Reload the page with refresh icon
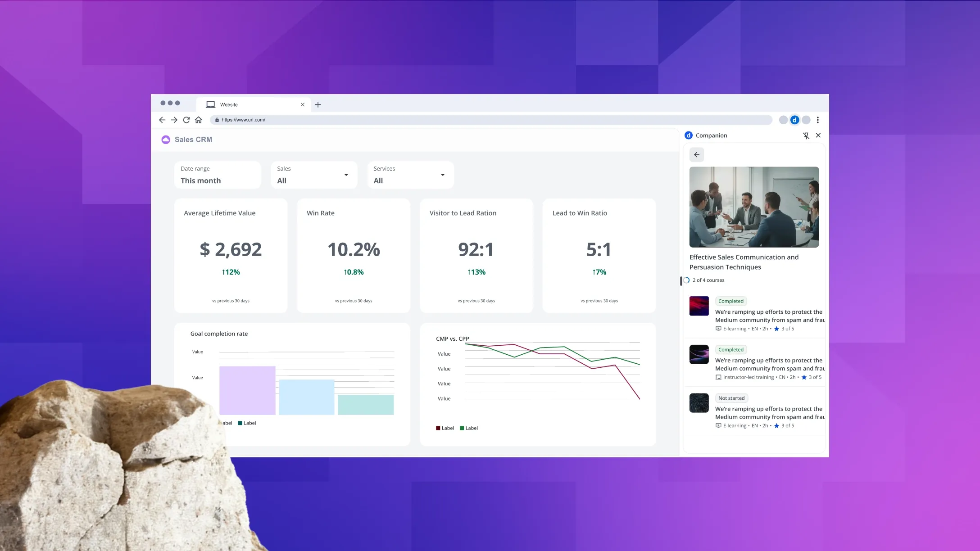 [186, 120]
